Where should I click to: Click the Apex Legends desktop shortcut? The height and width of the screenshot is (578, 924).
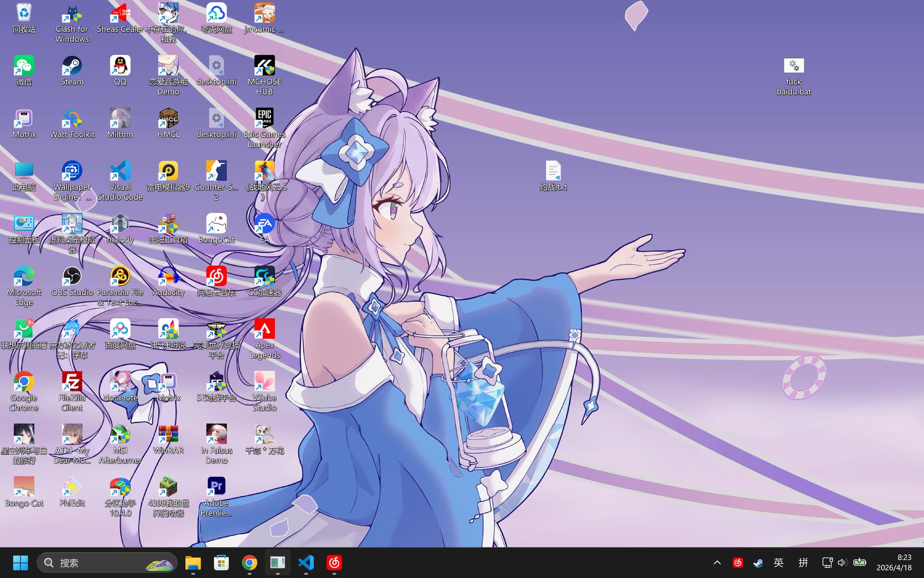[x=264, y=339]
